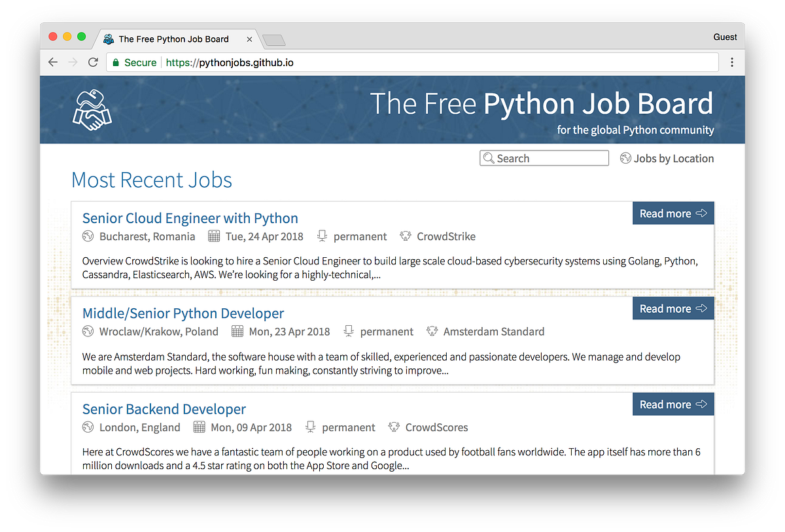Screen dimensions: 785x532
Task: Click Read more for Middle/Senior Python Developer
Action: 673,308
